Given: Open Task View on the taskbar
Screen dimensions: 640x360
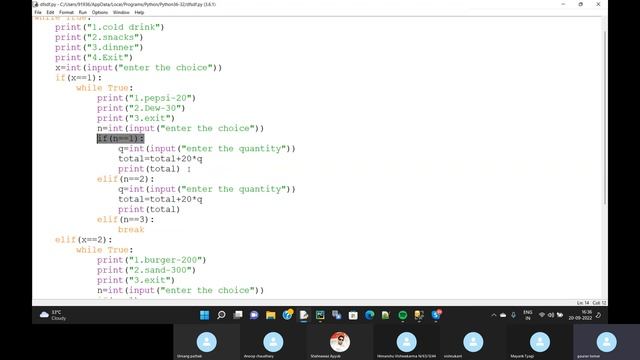Looking at the screenshot, I should coord(238,315).
